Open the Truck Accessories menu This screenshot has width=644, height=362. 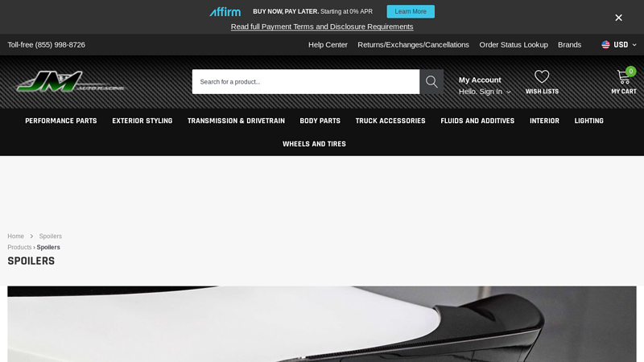pyautogui.click(x=390, y=121)
